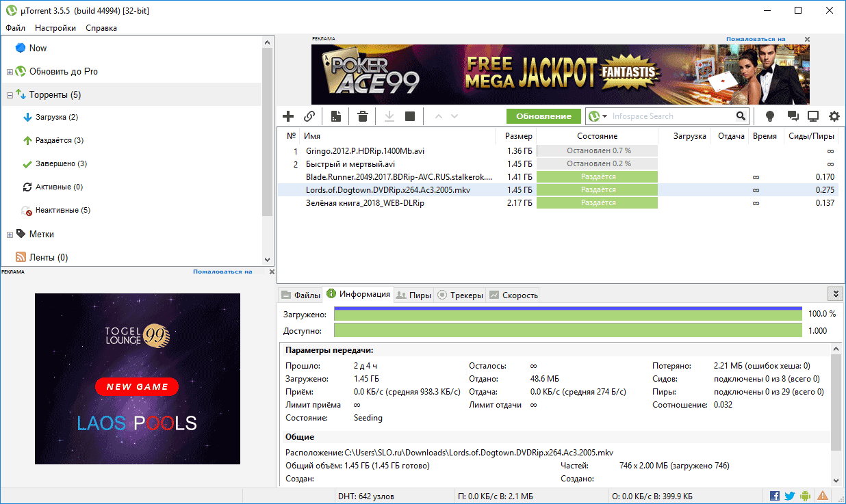The width and height of the screenshot is (846, 504).
Task: Click the search magnifier icon
Action: click(741, 116)
